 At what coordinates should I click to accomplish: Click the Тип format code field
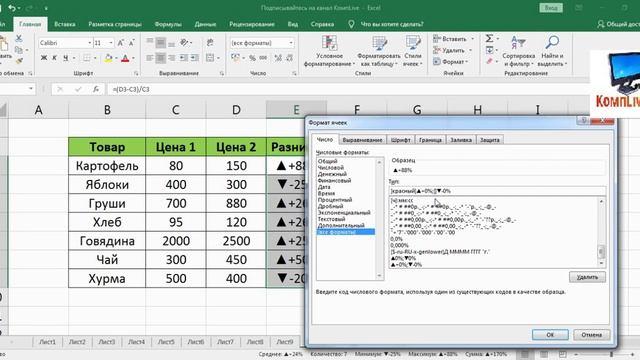click(x=497, y=191)
